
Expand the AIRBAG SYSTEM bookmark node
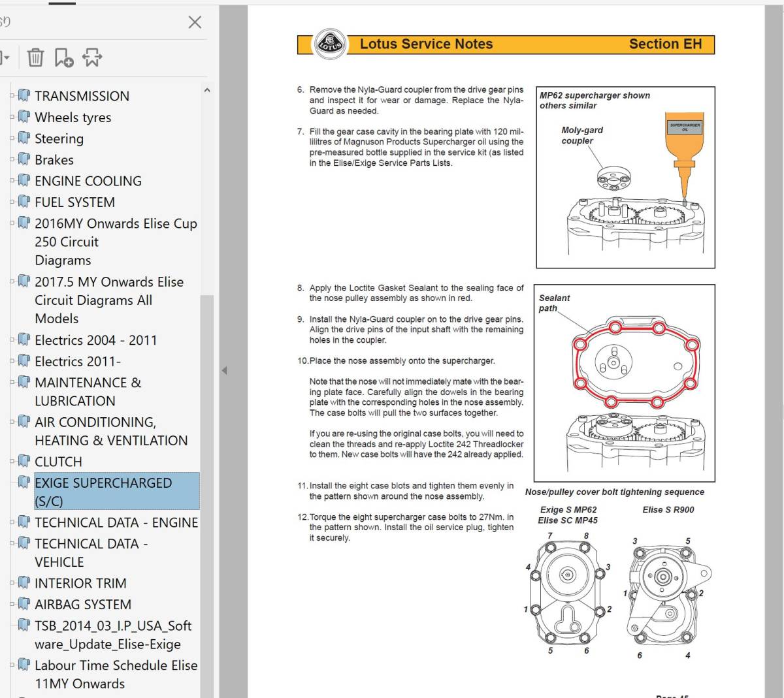coord(12,605)
